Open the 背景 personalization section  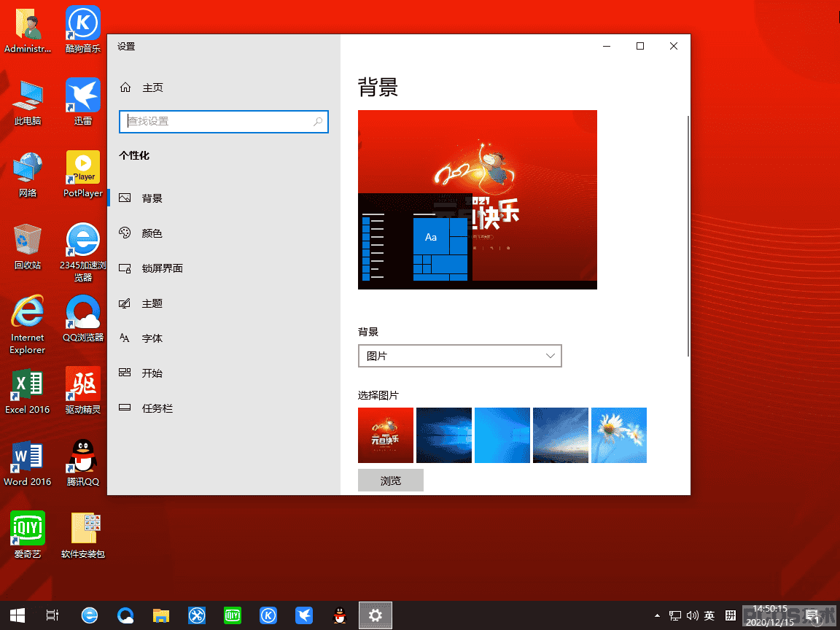click(x=223, y=198)
